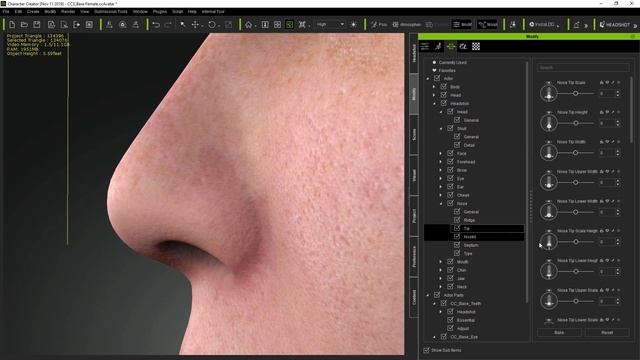Switch to the Scene side tab

tap(414, 135)
